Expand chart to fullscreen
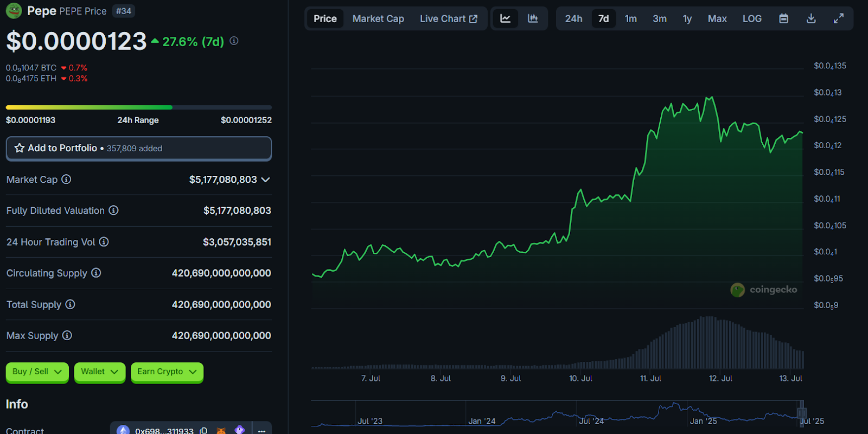 tap(838, 18)
